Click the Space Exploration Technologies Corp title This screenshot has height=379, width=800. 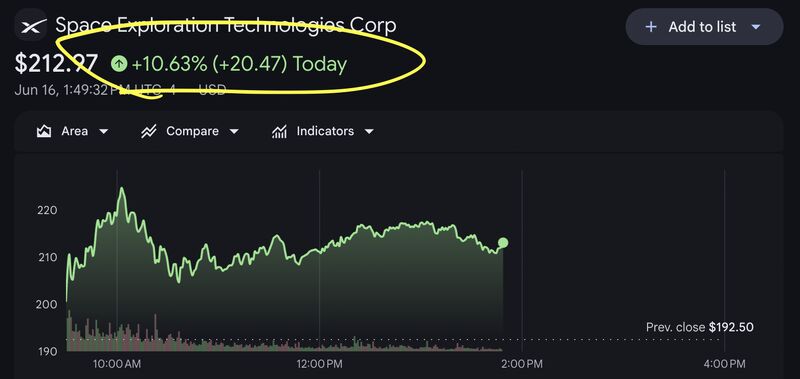click(226, 24)
